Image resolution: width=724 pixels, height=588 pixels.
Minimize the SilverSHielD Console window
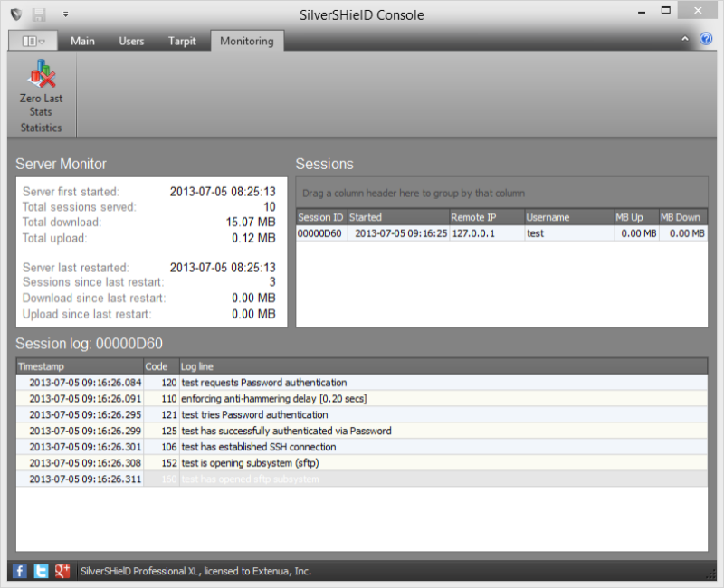(x=642, y=11)
